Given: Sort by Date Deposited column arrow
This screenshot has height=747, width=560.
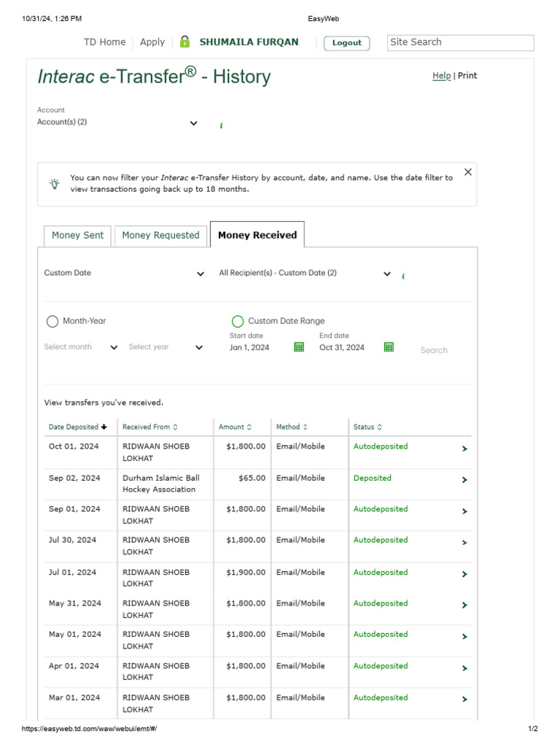Looking at the screenshot, I should (104, 427).
